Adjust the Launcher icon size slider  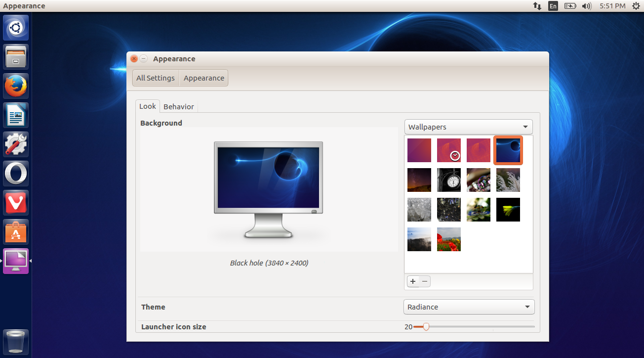(426, 326)
